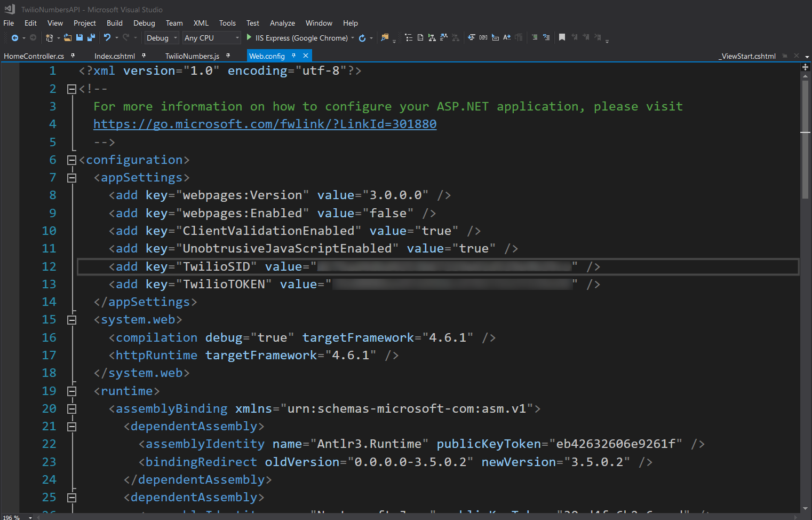Click the Display Quick Info icon
The height and width of the screenshot is (520, 812).
495,37
